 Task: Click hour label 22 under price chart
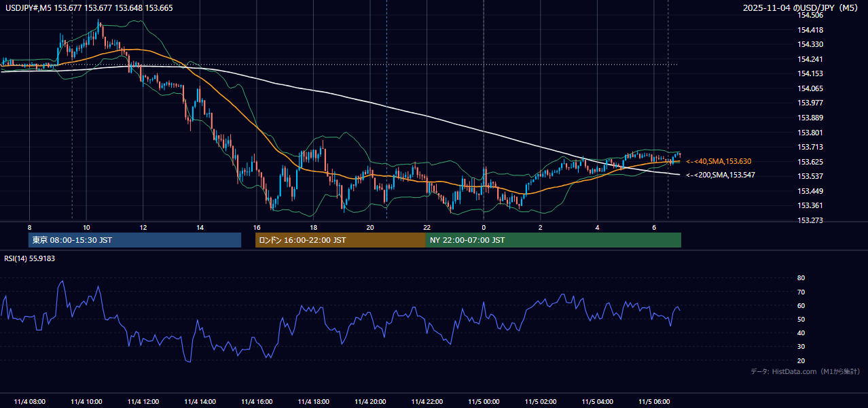427,227
